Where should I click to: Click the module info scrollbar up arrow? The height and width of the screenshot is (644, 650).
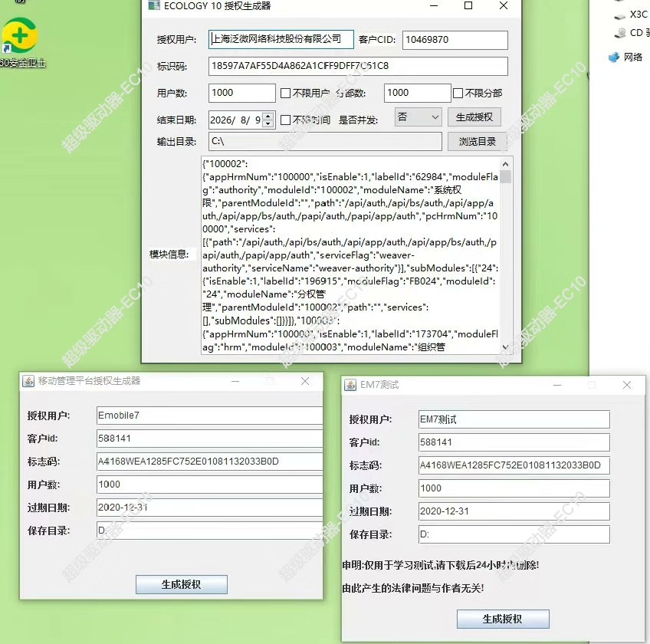point(505,164)
